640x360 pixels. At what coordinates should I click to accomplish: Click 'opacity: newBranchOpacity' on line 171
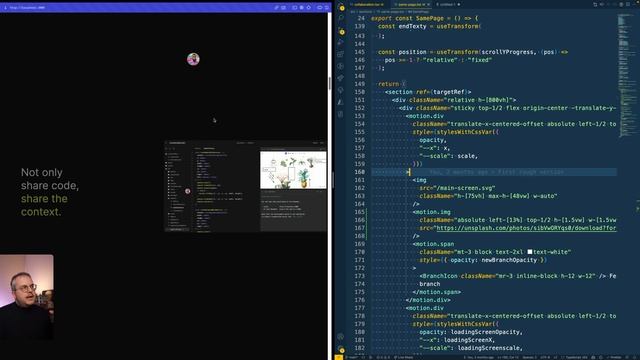pyautogui.click(x=494, y=260)
